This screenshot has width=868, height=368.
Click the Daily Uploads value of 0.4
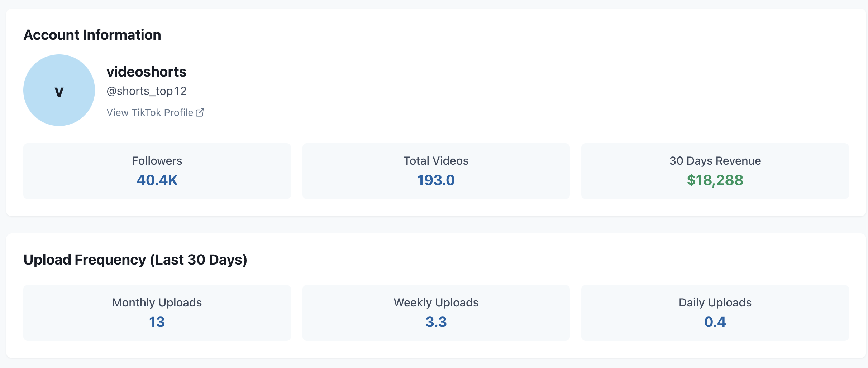(715, 322)
